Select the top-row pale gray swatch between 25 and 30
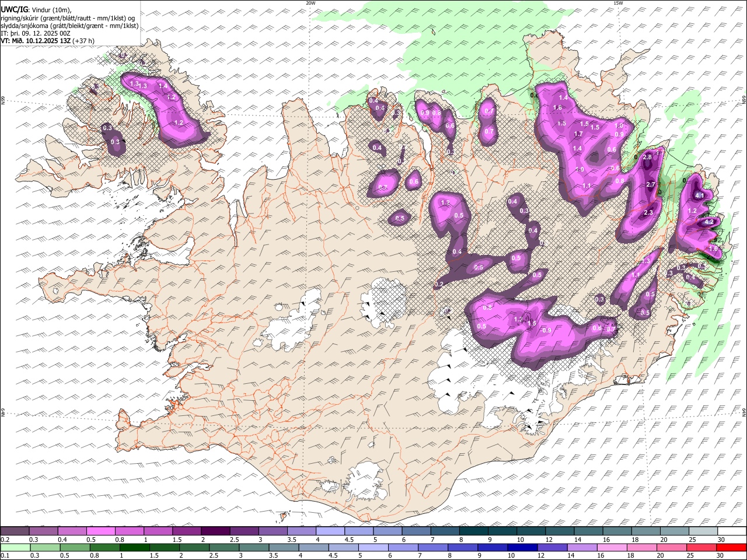747x560 pixels. point(704,531)
